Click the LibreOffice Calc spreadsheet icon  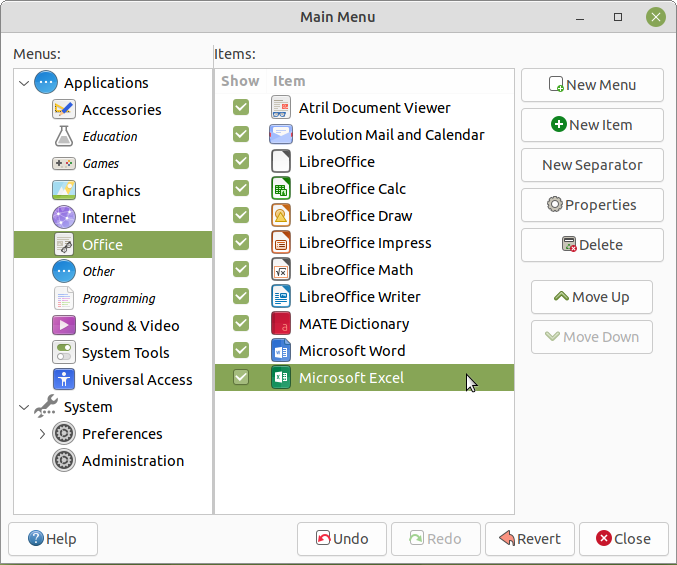(x=281, y=188)
